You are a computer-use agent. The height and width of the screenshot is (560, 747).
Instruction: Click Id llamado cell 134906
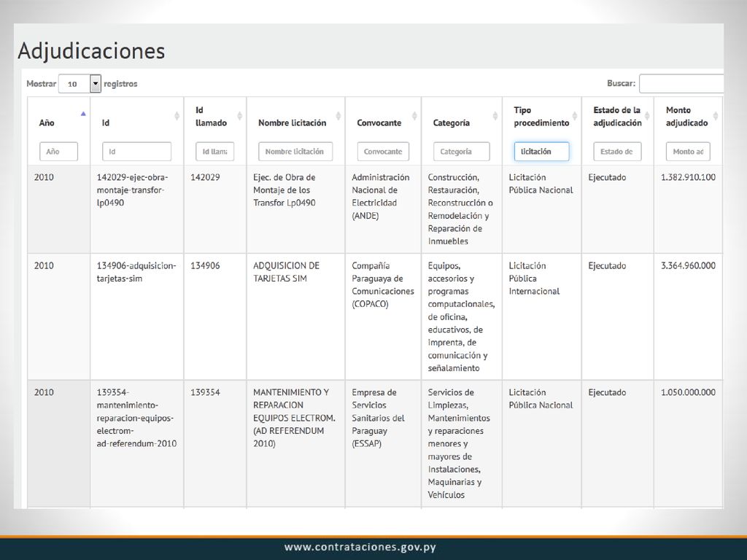click(x=205, y=265)
